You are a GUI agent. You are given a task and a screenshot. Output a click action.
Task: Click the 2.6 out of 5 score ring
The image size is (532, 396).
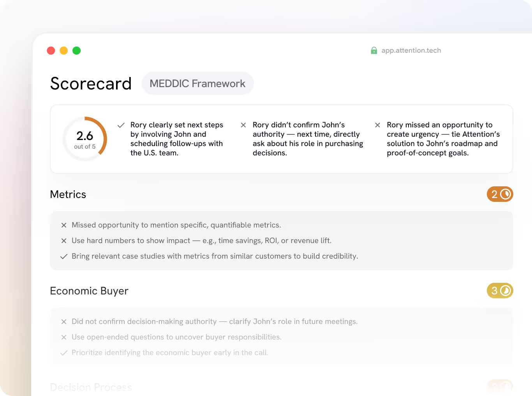coord(85,139)
